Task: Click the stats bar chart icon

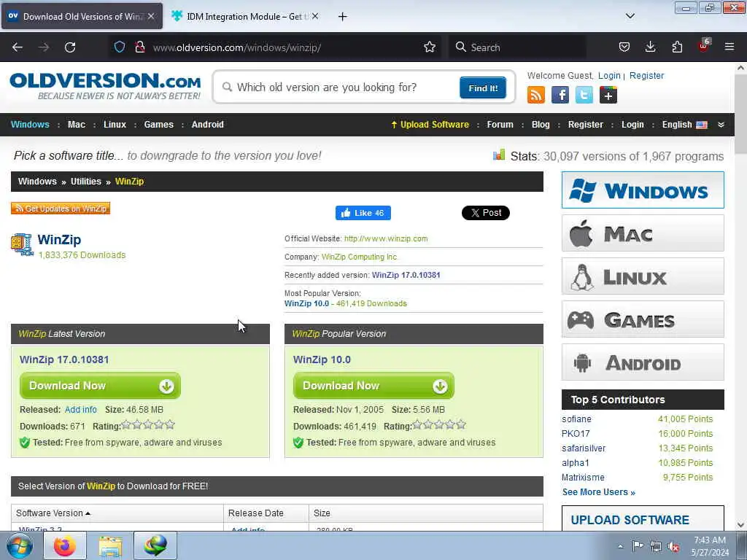Action: point(499,155)
